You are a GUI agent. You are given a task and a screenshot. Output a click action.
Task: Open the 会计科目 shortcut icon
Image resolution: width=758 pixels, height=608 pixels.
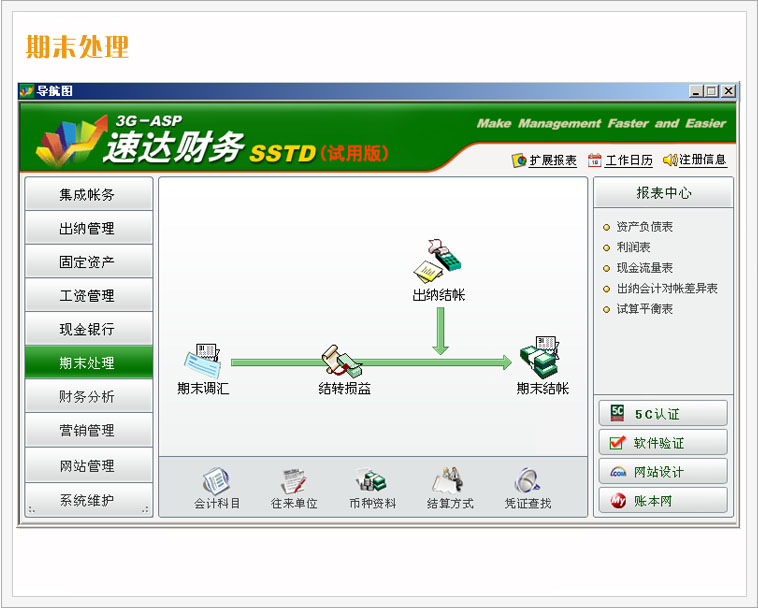[x=216, y=481]
